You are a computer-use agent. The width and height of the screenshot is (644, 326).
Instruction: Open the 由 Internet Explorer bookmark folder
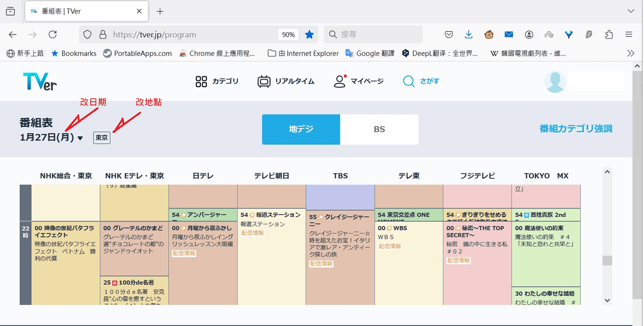303,53
